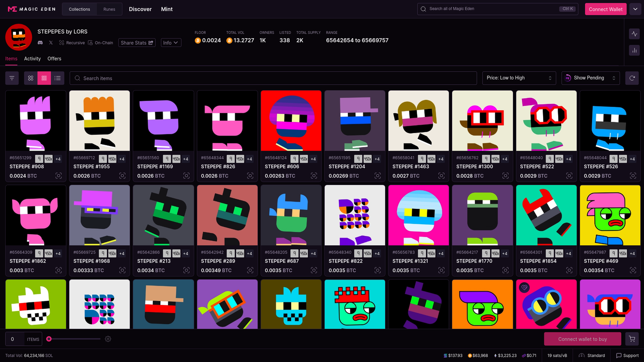Open the STEPEPE #826 listing title
This screenshot has height=362, width=644.
pyautogui.click(x=218, y=166)
